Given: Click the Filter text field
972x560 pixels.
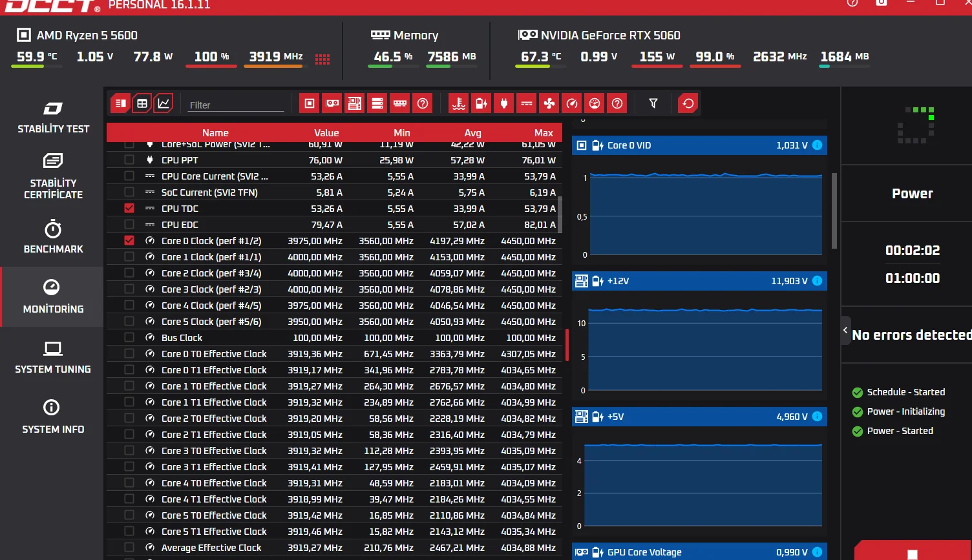Looking at the screenshot, I should tap(237, 105).
